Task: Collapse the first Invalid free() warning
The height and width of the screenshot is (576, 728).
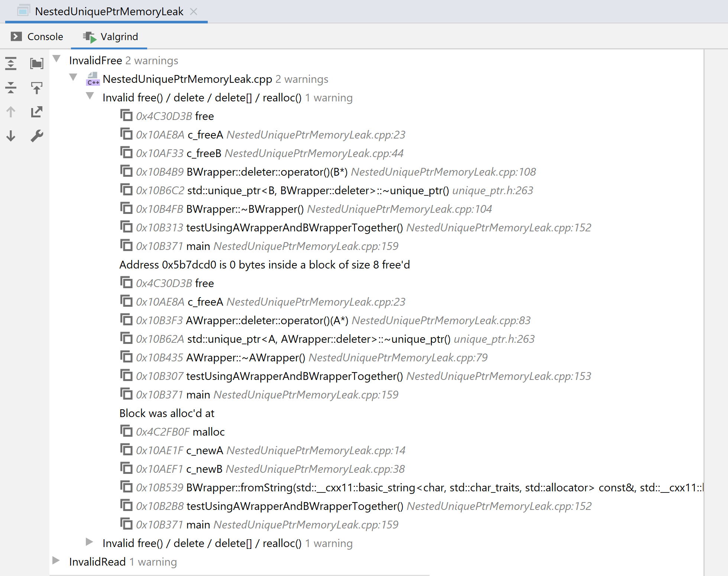Action: [x=90, y=96]
